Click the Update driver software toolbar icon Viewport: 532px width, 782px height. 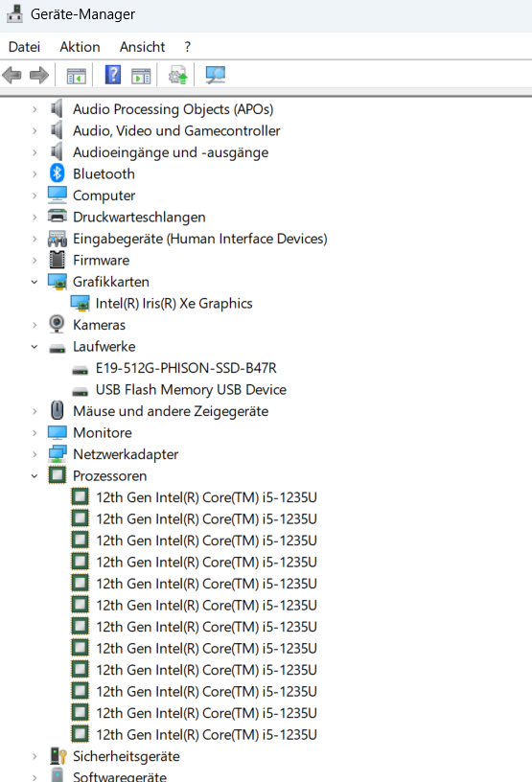(x=177, y=76)
